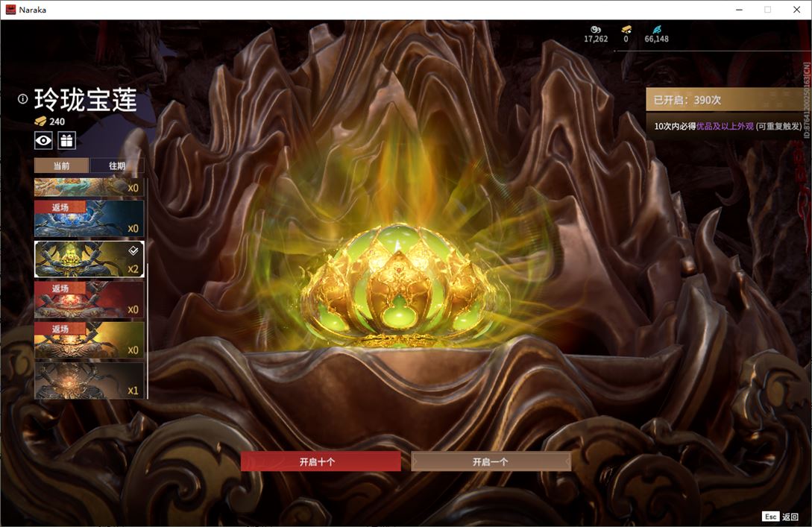Click 返回 to go back
Screen dimensions: 812x527
[790, 517]
